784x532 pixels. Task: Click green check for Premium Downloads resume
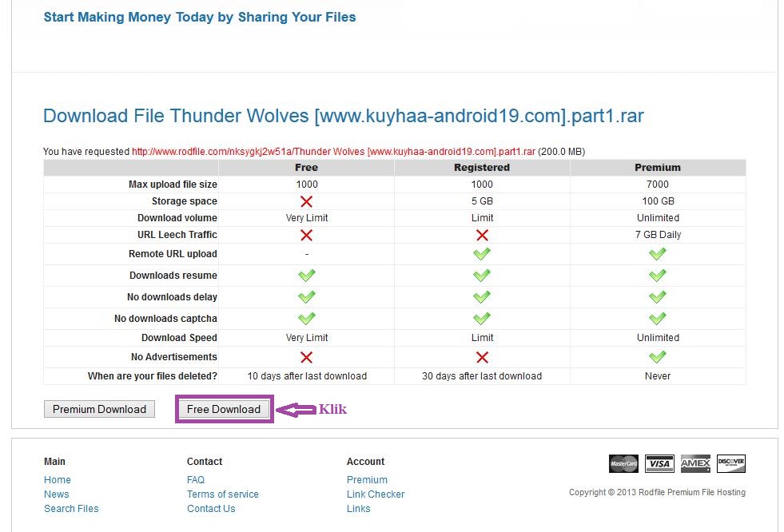tap(658, 276)
